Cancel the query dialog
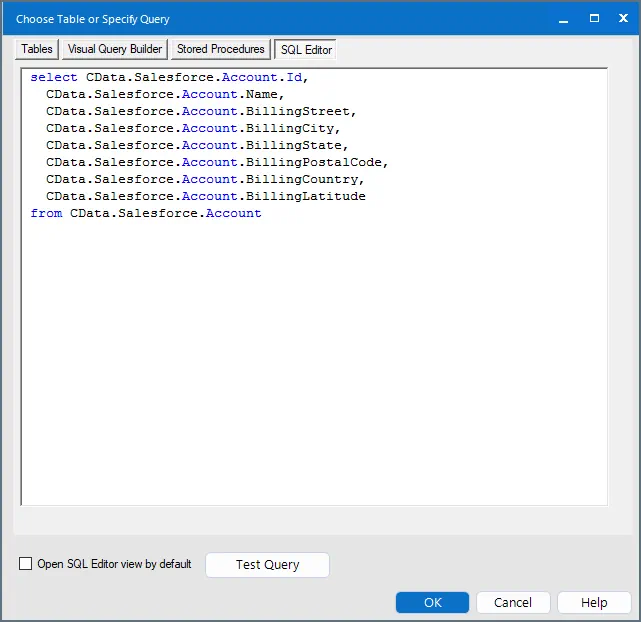The height and width of the screenshot is (622, 641). [513, 603]
